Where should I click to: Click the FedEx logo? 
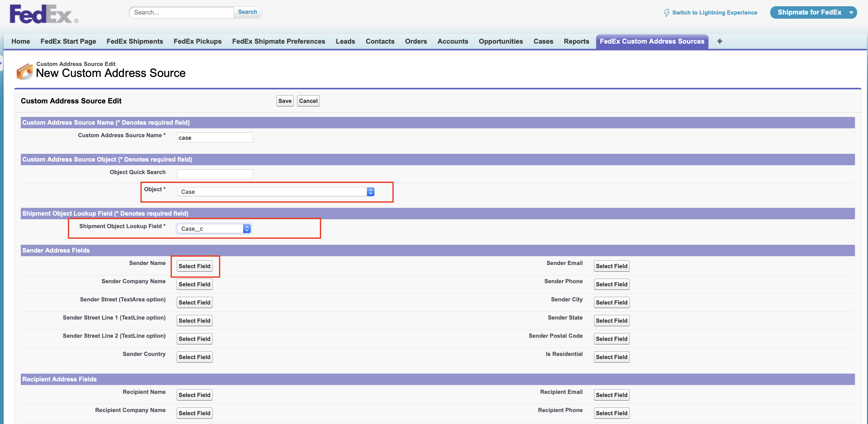pos(44,14)
